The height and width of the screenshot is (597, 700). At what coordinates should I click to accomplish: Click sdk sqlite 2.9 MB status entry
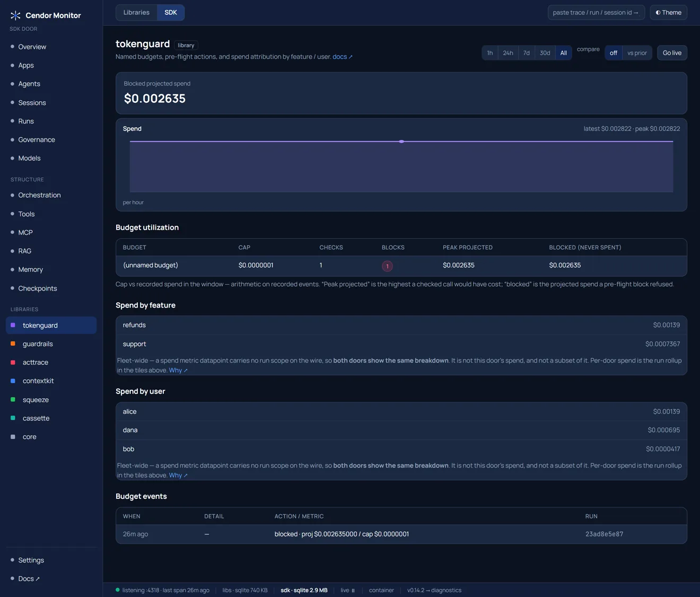pos(304,590)
